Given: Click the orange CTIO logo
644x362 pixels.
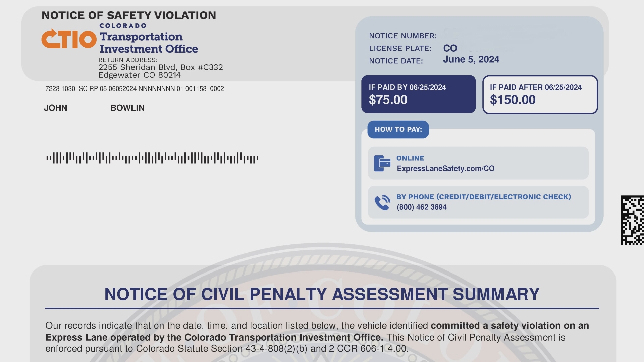Looking at the screenshot, I should [69, 39].
